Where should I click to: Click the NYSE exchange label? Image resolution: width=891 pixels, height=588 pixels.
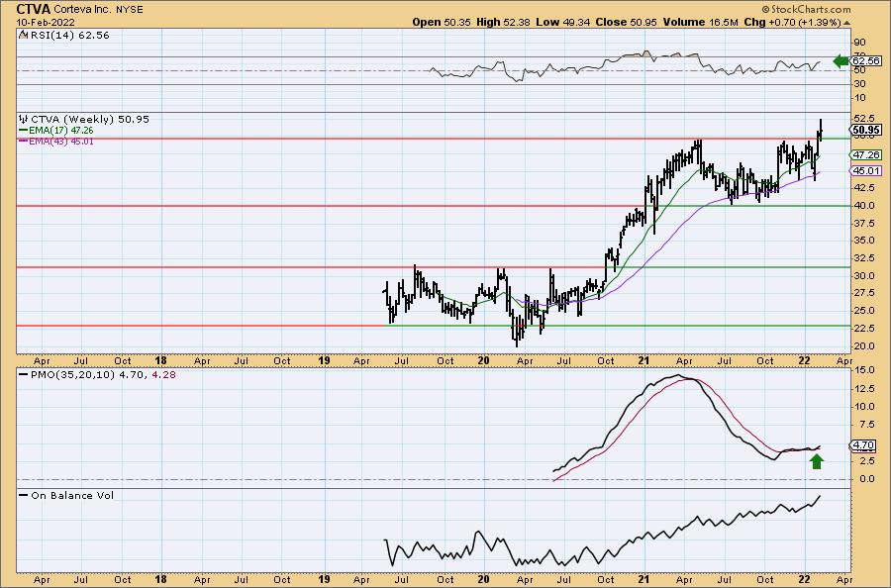click(130, 10)
